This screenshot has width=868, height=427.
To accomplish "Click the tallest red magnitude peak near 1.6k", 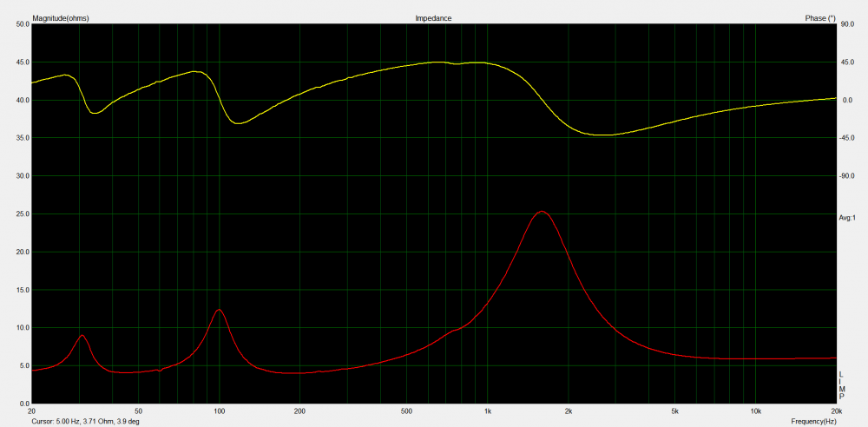I will (542, 212).
